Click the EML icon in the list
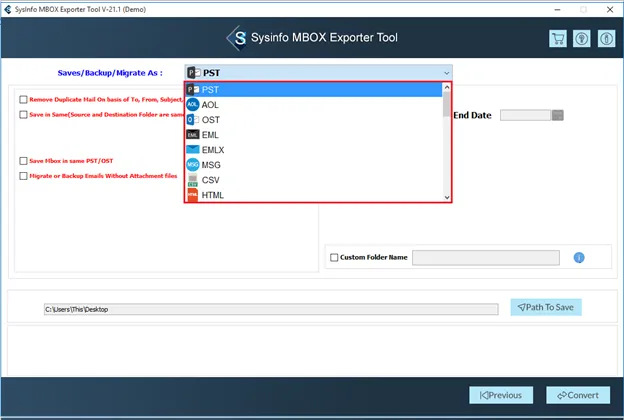The image size is (624, 420). (193, 135)
